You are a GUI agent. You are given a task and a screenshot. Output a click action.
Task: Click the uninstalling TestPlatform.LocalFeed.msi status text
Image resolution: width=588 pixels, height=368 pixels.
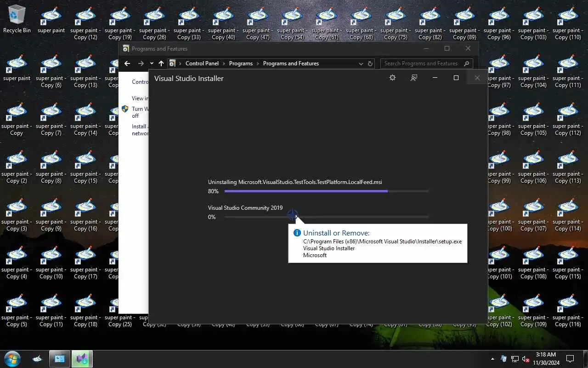pyautogui.click(x=295, y=182)
